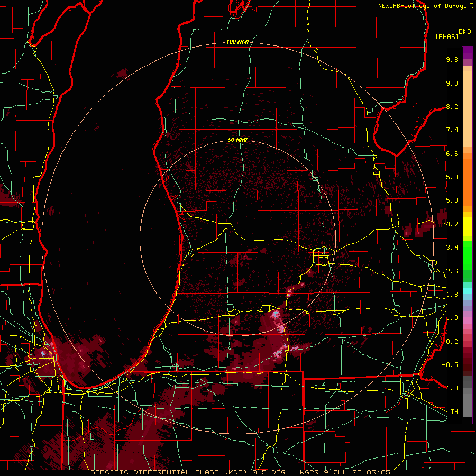Pick the pink segment of the color bar
This screenshot has height=476, width=476.
tap(467, 321)
